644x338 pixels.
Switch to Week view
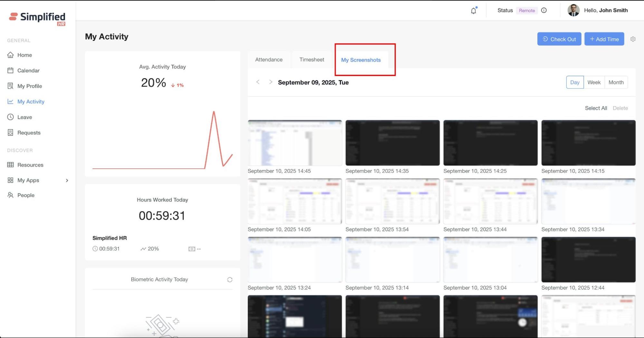pyautogui.click(x=594, y=82)
